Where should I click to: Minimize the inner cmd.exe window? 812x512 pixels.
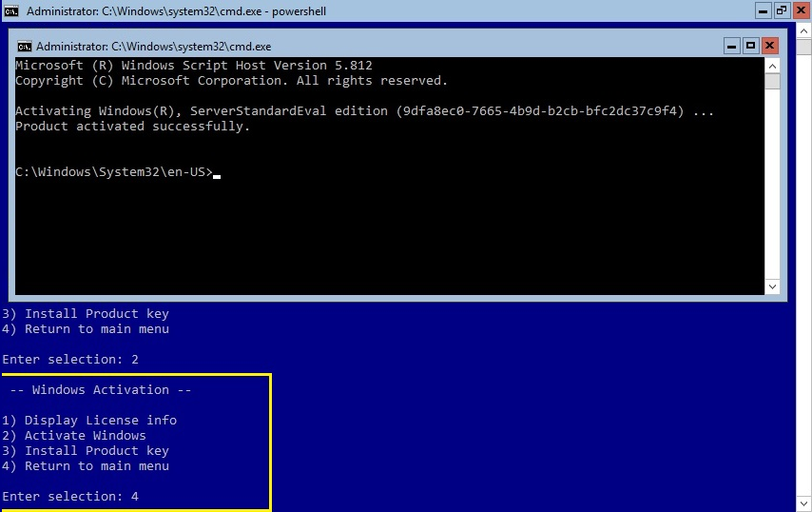[x=732, y=45]
